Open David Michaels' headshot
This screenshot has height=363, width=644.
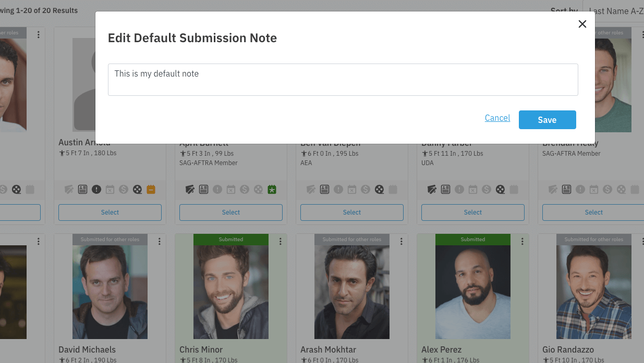[110, 292]
